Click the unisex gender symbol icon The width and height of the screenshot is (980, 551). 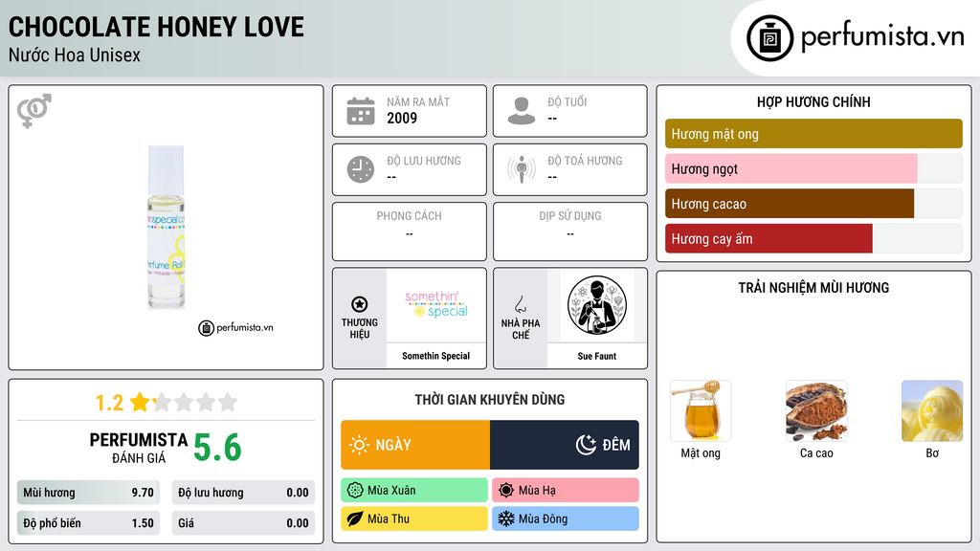(x=33, y=111)
